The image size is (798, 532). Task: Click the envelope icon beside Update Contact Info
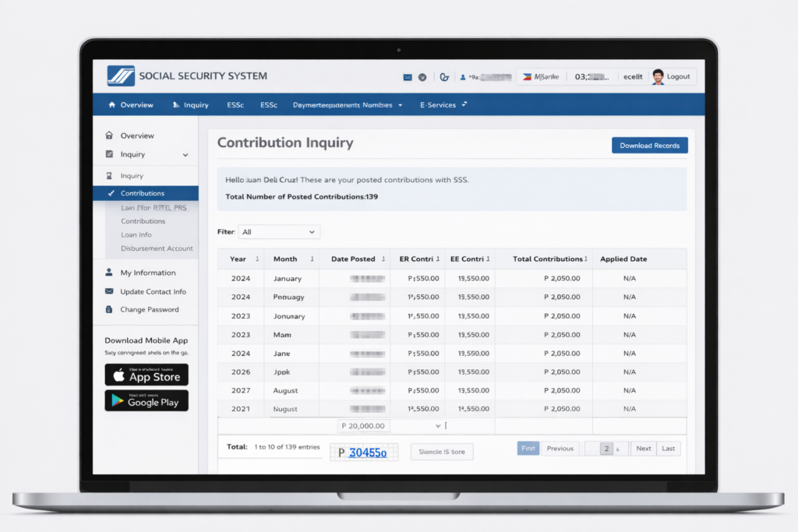[x=109, y=291]
